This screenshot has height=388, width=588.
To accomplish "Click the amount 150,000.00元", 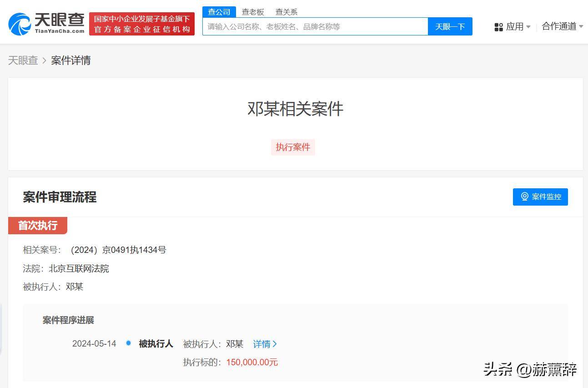I will (252, 363).
